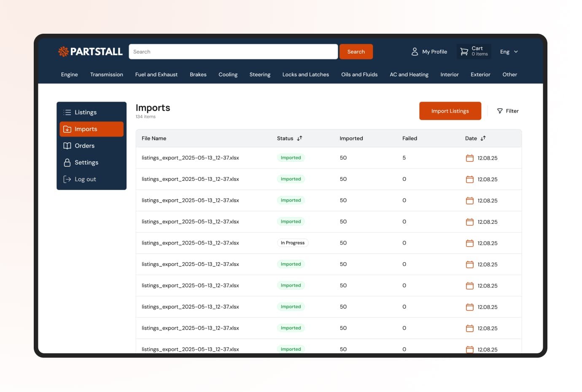
Task: Click the Imports download-box icon in sidebar
Action: [67, 129]
